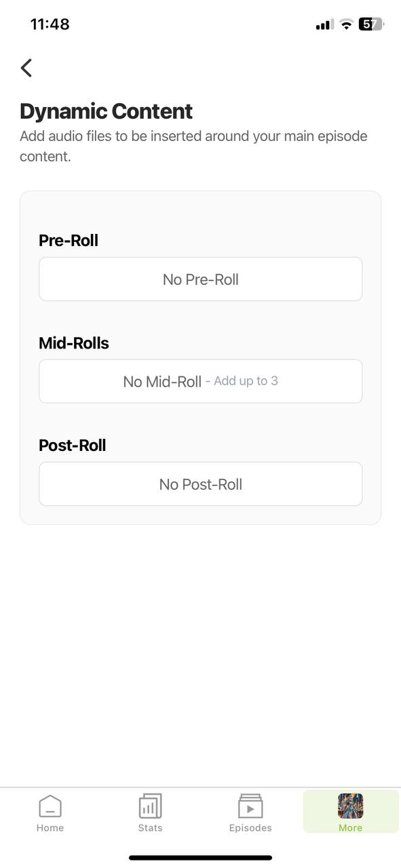
Task: Select the Home tab label
Action: 50,828
